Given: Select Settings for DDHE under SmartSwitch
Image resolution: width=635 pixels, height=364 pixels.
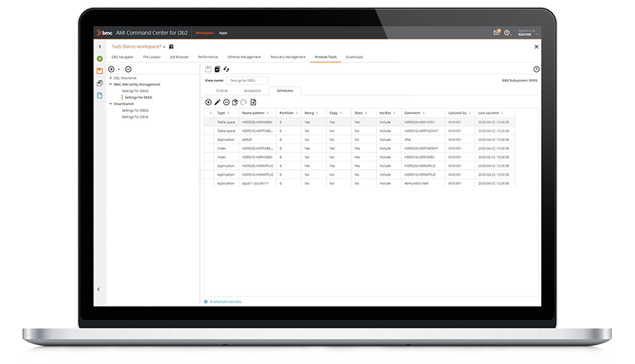Looking at the screenshot, I should pos(135,116).
